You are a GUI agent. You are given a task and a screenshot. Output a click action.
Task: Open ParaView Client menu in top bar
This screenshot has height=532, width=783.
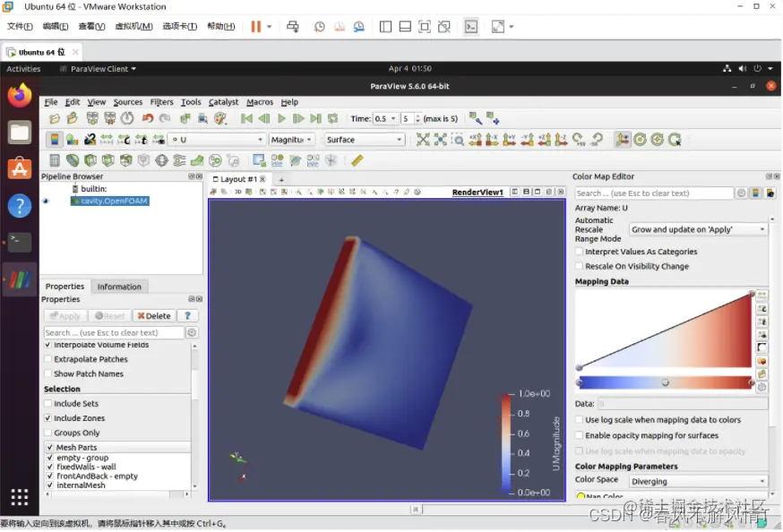[103, 69]
